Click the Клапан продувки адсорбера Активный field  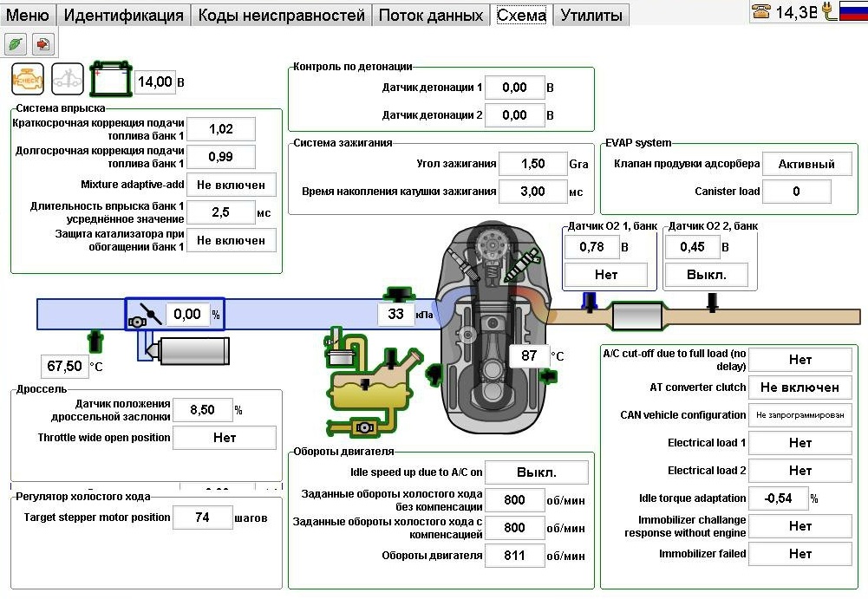pos(806,164)
